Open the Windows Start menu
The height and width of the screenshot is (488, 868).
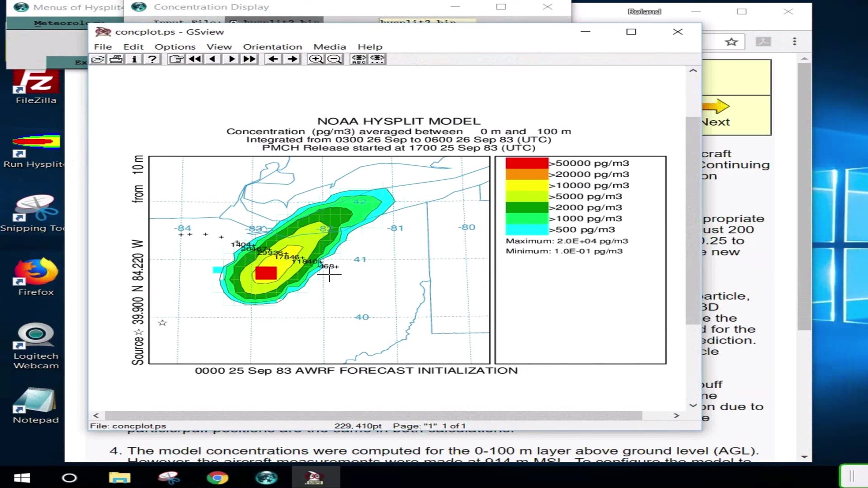pos(22,478)
